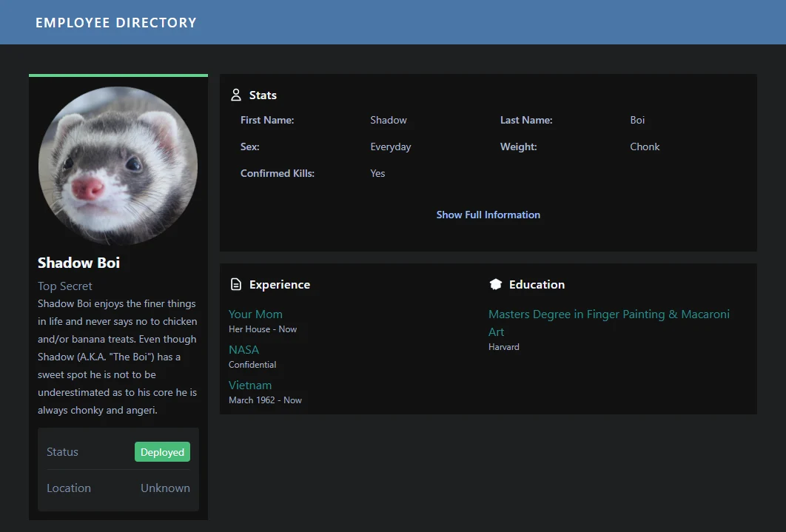Open the Vietnam experience entry
This screenshot has height=532, width=786.
coord(250,385)
